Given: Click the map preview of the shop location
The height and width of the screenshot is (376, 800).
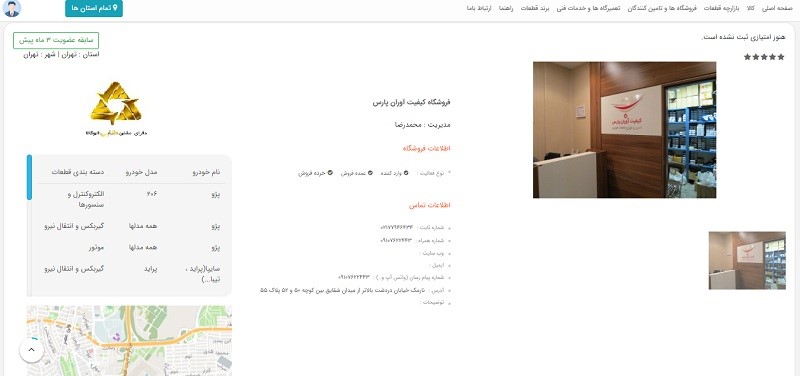Looking at the screenshot, I should [x=129, y=340].
